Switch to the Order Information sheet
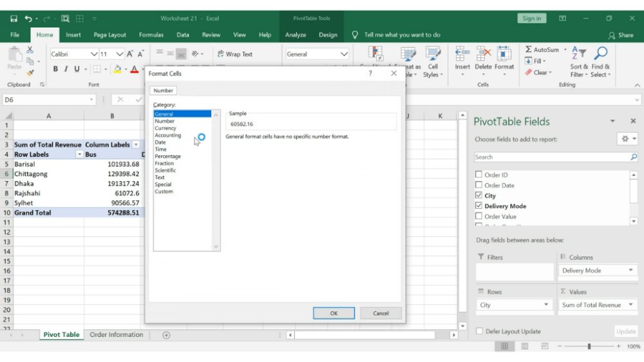Viewport: 644px width, 362px height. pos(117,334)
